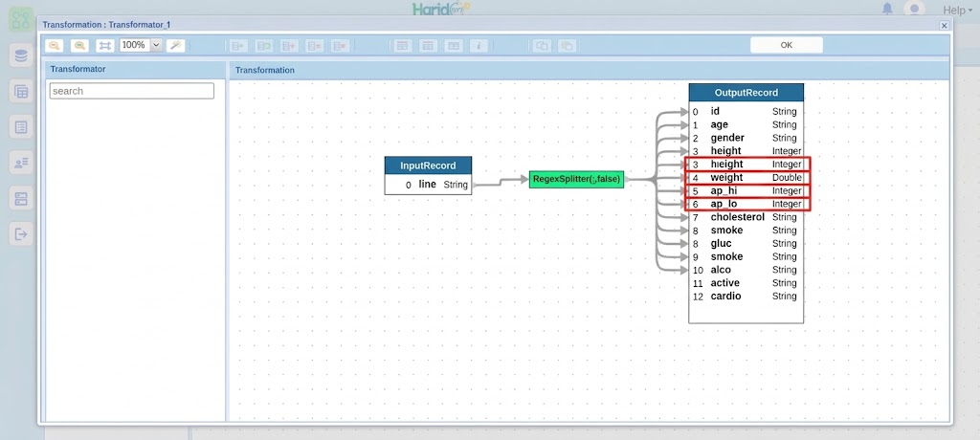Screen dimensions: 980x440
Task: Select the 'gluc' output field
Action: coord(746,243)
